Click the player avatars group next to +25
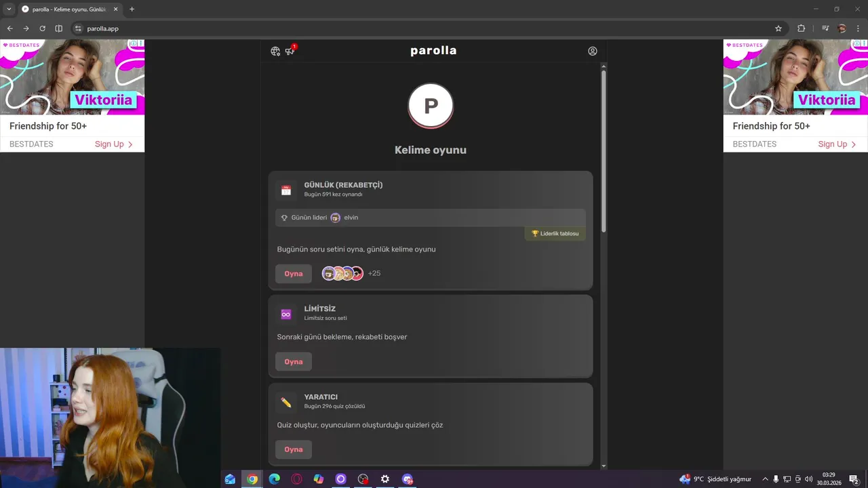The width and height of the screenshot is (868, 488). [342, 273]
